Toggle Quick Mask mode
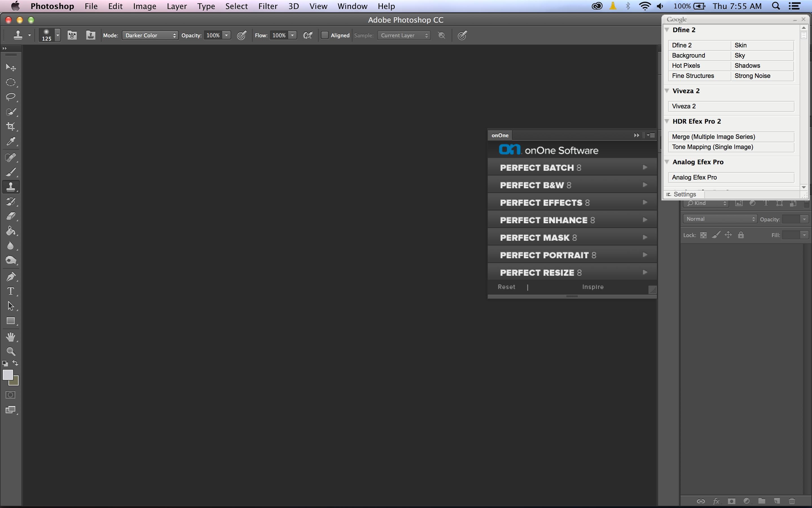812x508 pixels. pos(10,395)
